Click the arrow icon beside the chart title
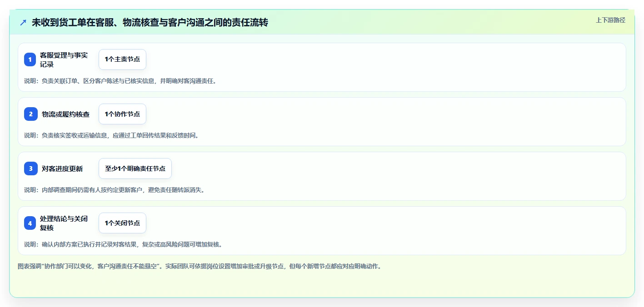 pyautogui.click(x=23, y=22)
